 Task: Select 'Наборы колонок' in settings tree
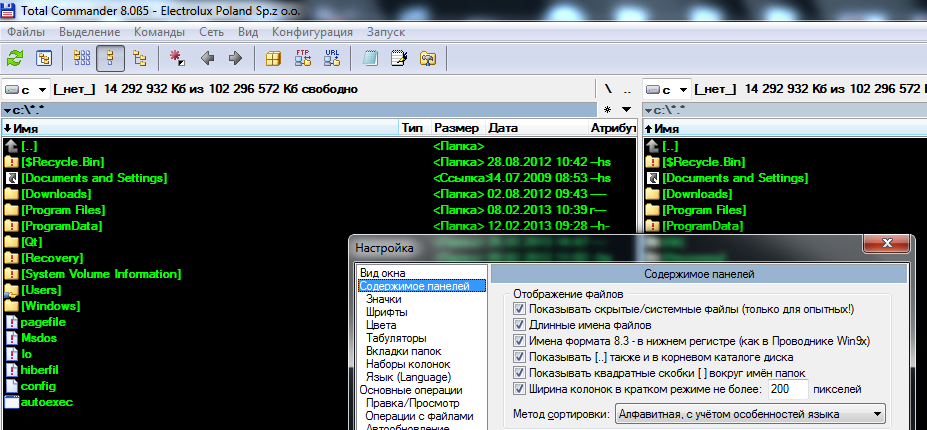[x=408, y=364]
